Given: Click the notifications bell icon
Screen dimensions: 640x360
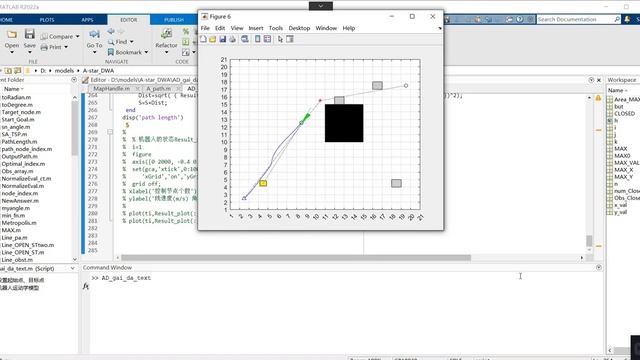Looking at the screenshot, I should click(627, 19).
